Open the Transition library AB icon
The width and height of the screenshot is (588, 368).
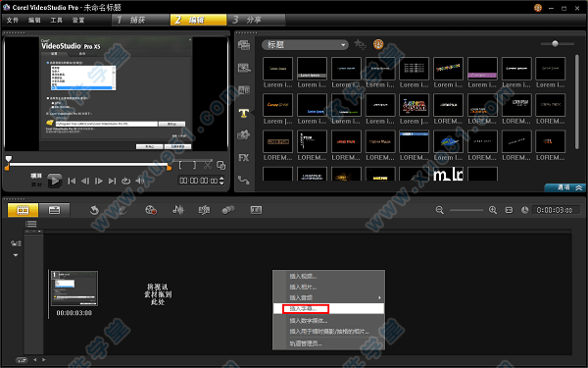tap(244, 90)
